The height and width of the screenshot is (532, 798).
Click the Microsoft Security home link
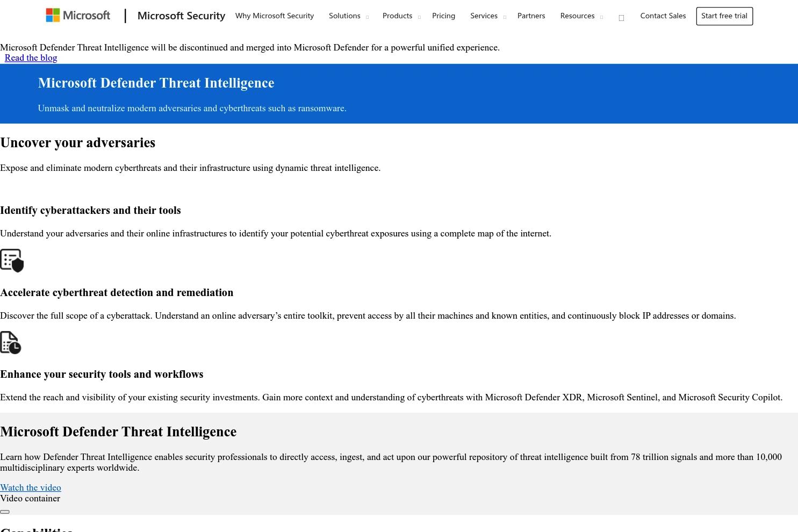(181, 16)
